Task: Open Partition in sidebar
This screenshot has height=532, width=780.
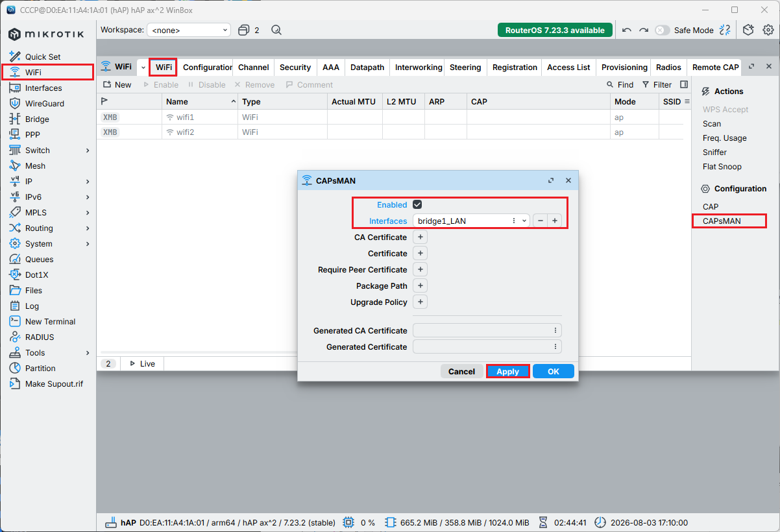Action: [x=40, y=369]
